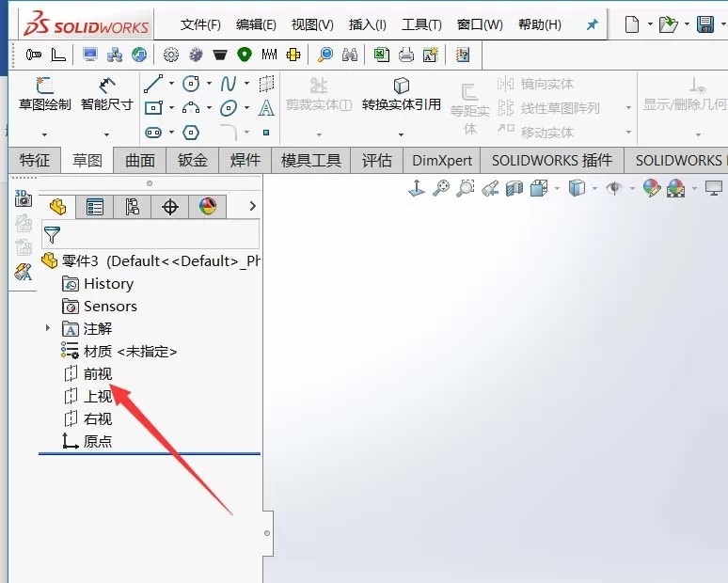Select the History folder
The image size is (728, 583).
pos(98,284)
